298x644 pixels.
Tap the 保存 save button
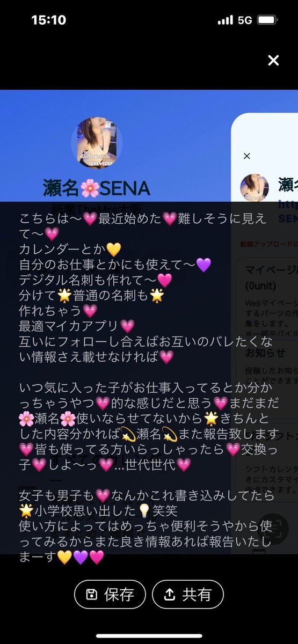point(110,594)
